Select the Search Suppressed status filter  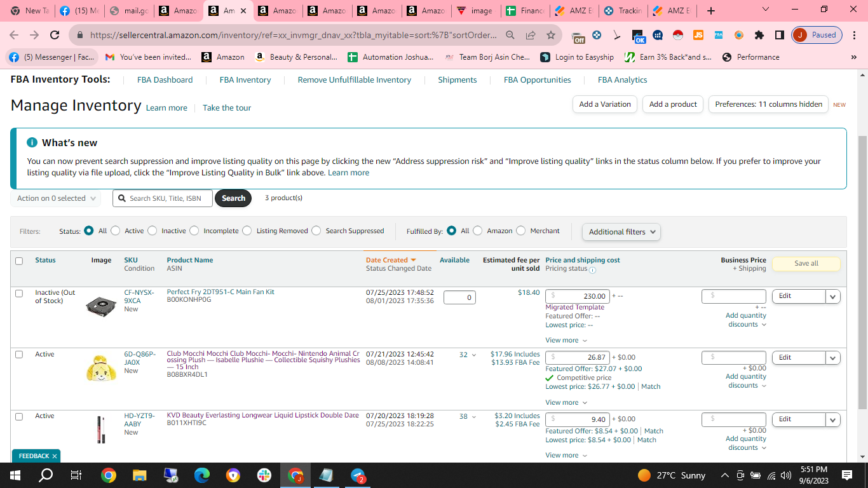(316, 231)
